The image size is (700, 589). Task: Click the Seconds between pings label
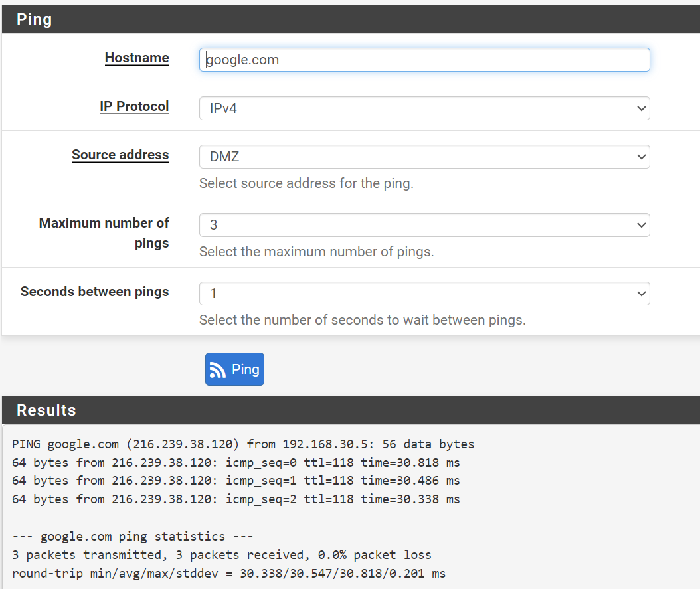coord(95,292)
